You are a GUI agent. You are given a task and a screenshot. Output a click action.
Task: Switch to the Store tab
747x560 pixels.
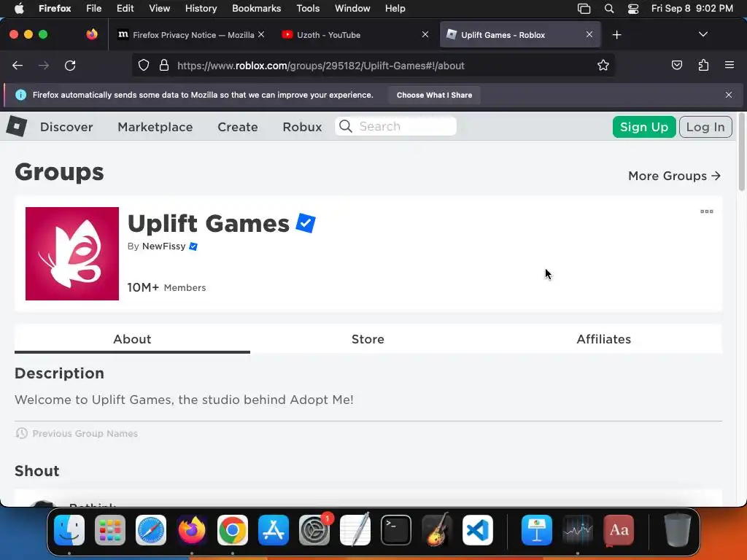pyautogui.click(x=368, y=339)
